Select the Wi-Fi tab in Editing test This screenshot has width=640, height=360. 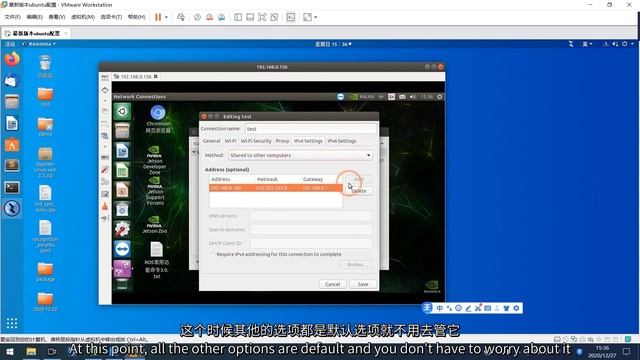[x=230, y=141]
